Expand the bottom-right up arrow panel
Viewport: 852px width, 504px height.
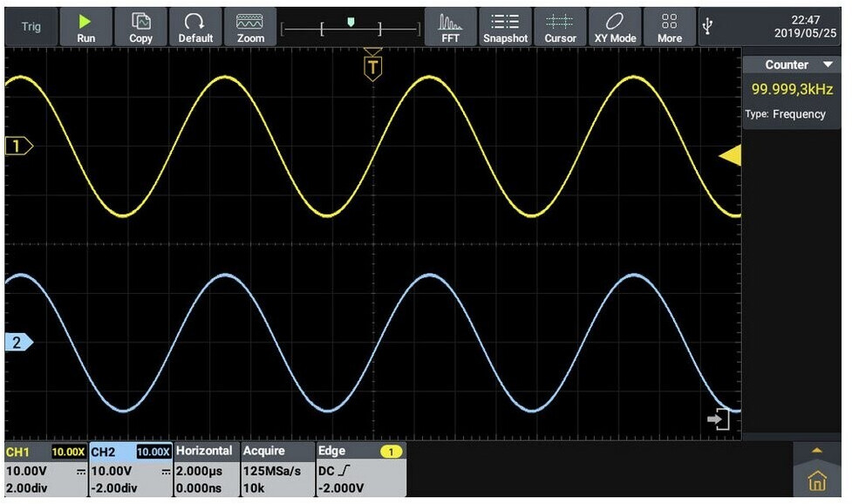[x=817, y=450]
